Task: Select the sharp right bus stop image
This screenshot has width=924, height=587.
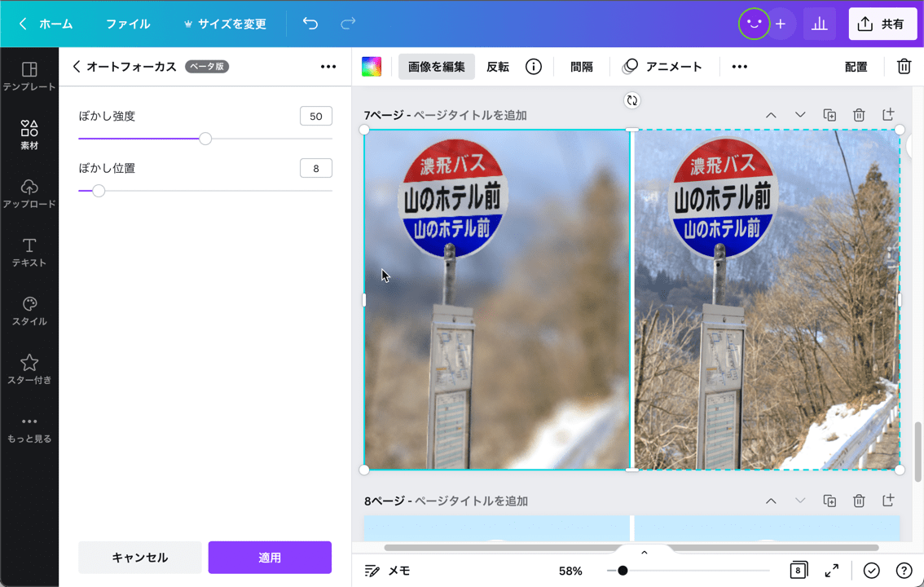Action: 767,299
